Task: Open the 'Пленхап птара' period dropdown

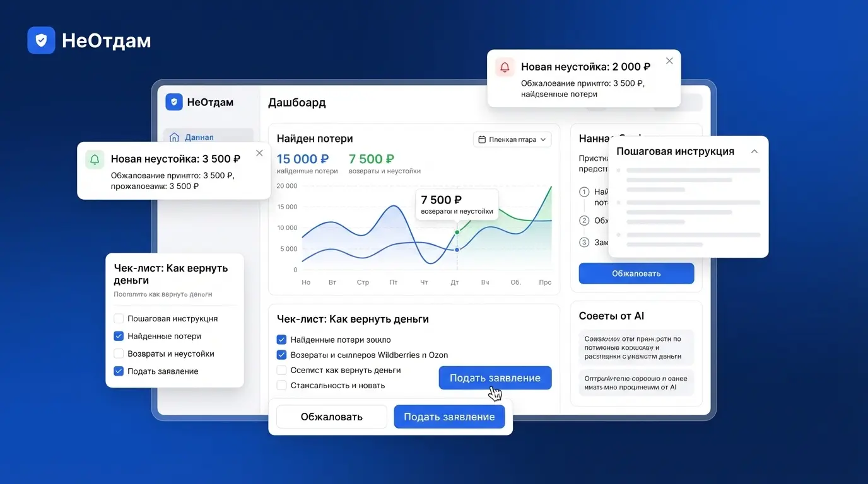Action: click(512, 139)
